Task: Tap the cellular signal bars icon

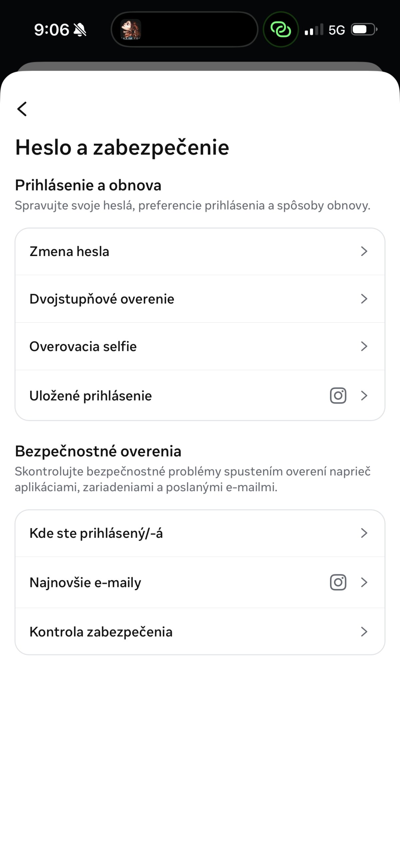Action: coord(314,30)
